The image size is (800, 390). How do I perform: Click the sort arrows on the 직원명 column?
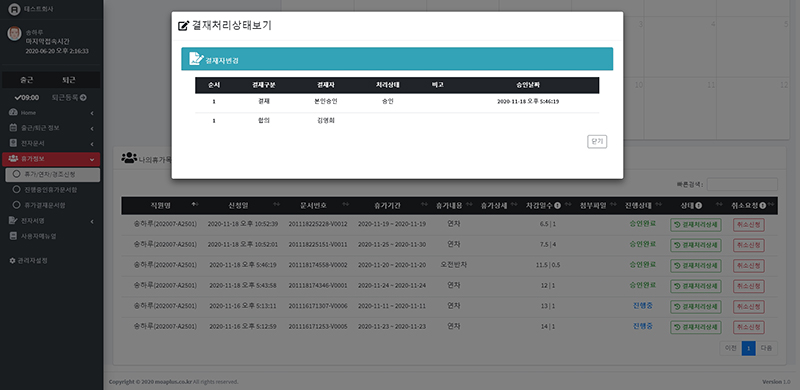click(195, 205)
